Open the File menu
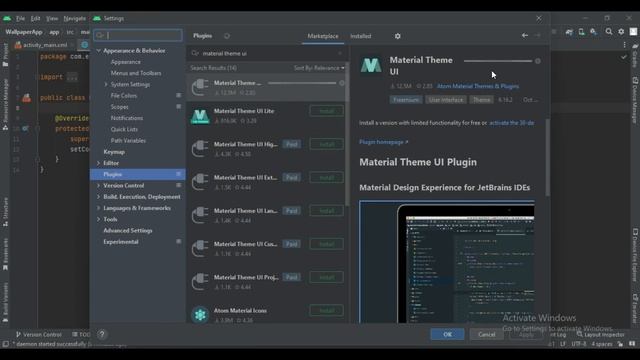Screen dimensions: 640x360 (20, 18)
